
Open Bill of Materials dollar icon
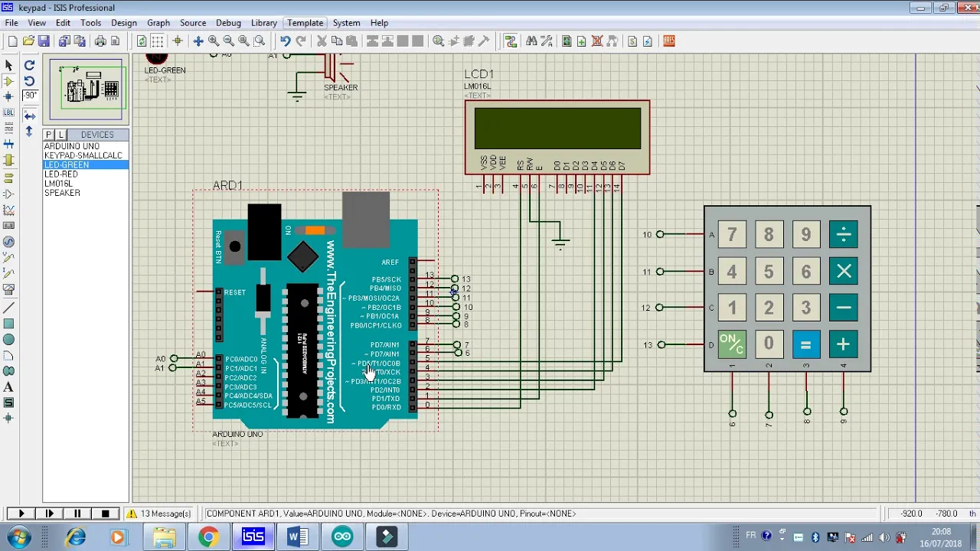click(632, 41)
